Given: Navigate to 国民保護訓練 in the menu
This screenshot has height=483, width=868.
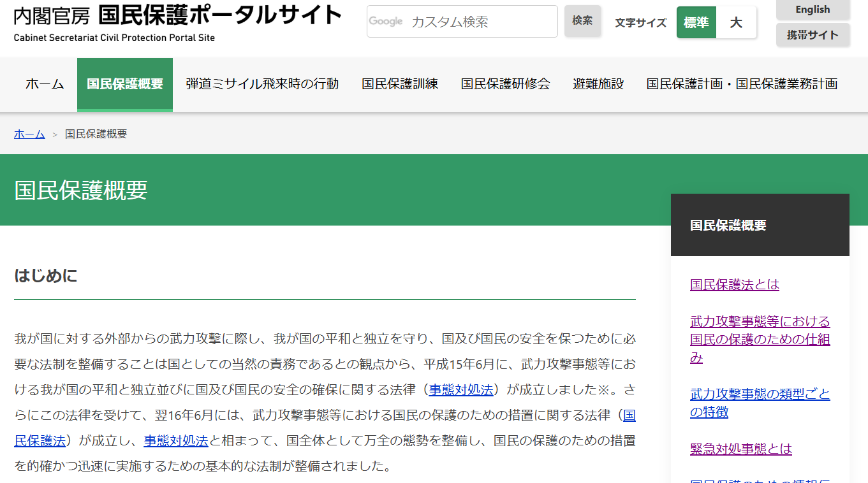Looking at the screenshot, I should (400, 84).
